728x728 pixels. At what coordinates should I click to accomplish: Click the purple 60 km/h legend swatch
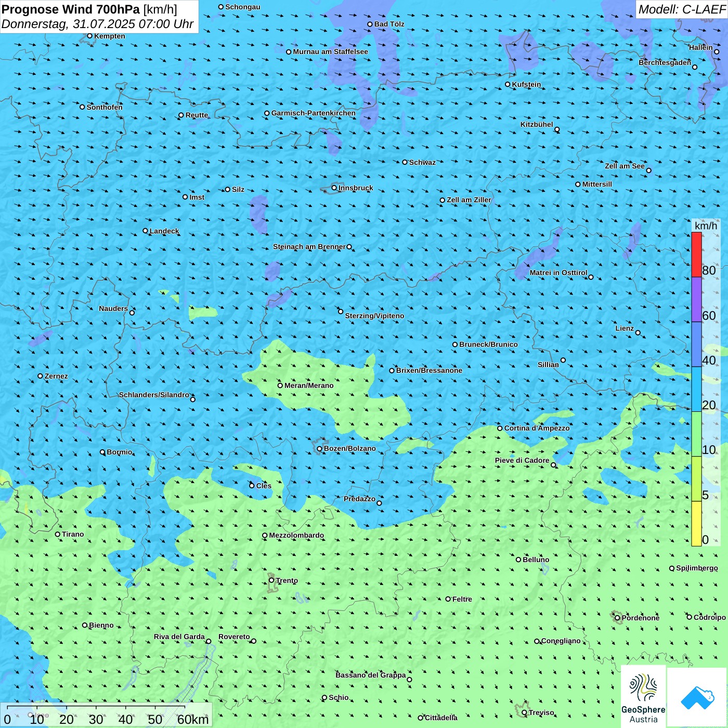(x=696, y=300)
